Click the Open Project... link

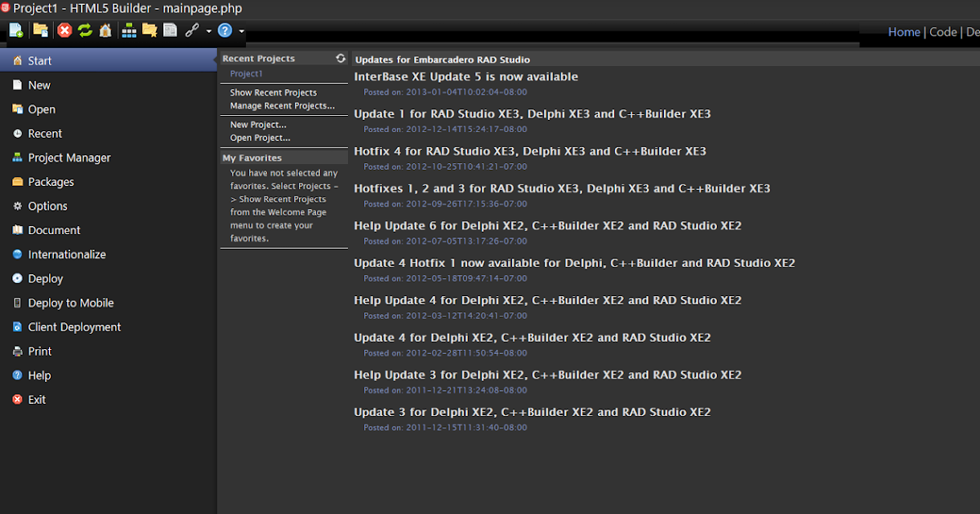click(261, 138)
